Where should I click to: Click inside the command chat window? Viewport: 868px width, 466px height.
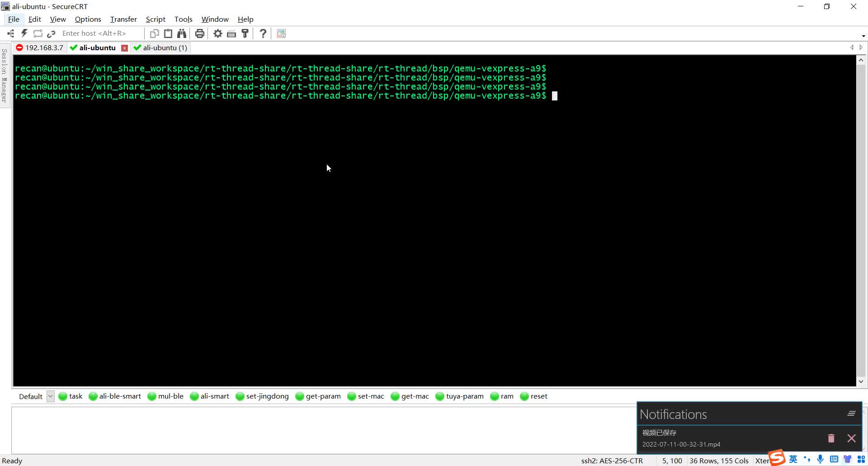pos(324,430)
